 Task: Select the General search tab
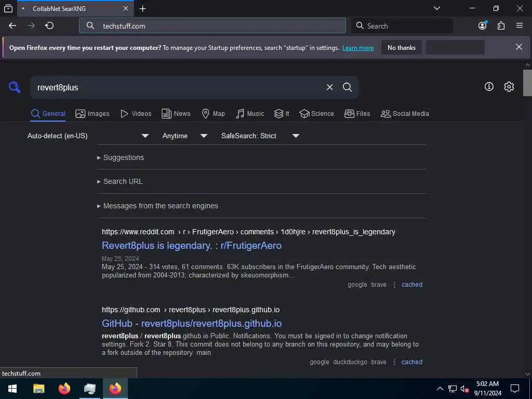point(48,114)
